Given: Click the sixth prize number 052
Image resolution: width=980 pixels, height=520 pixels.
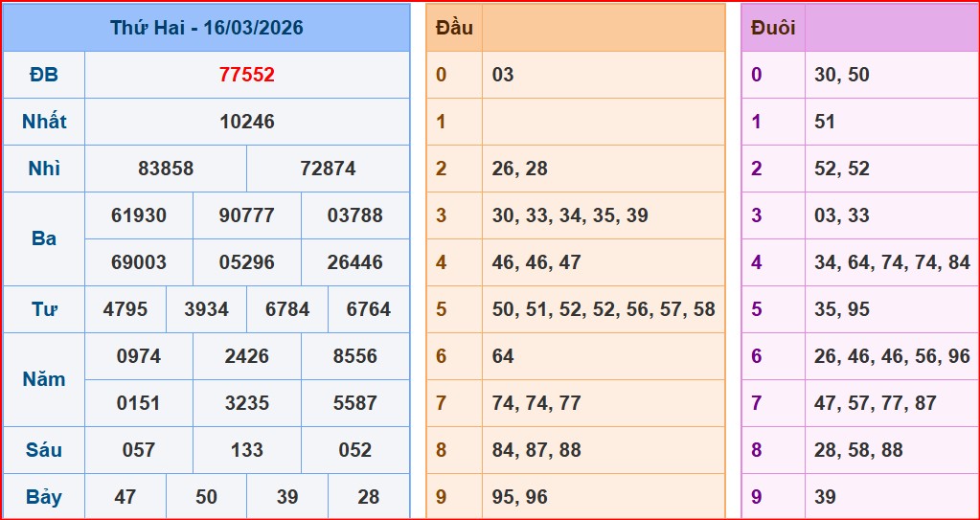Looking at the screenshot, I should pos(355,450).
